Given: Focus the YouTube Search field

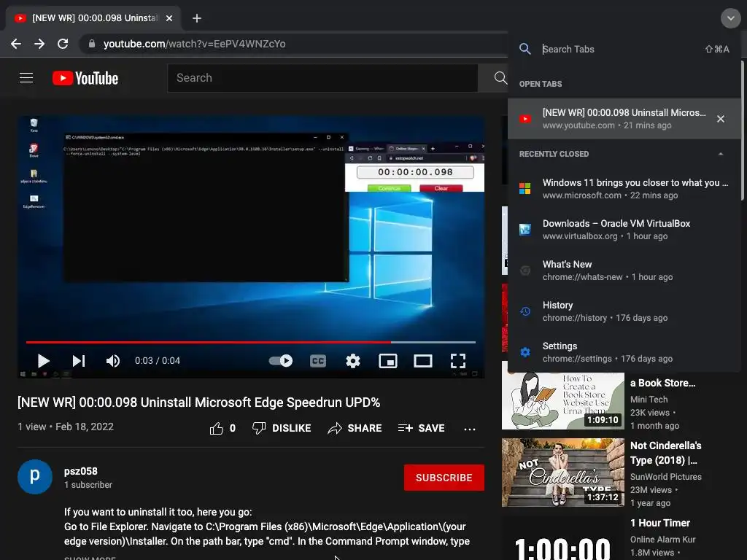Looking at the screenshot, I should coord(322,77).
